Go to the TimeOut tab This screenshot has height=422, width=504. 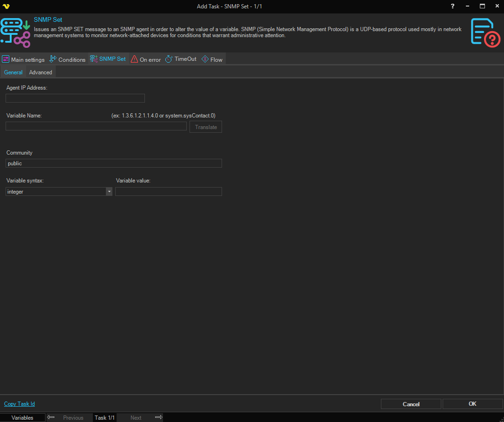[181, 59]
